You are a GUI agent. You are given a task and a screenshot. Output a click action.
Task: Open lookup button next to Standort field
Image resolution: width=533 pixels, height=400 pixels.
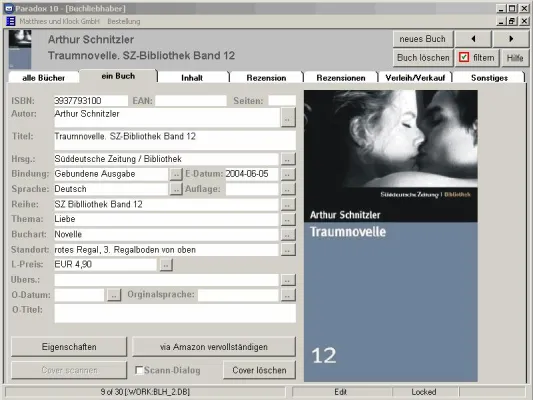(x=288, y=249)
